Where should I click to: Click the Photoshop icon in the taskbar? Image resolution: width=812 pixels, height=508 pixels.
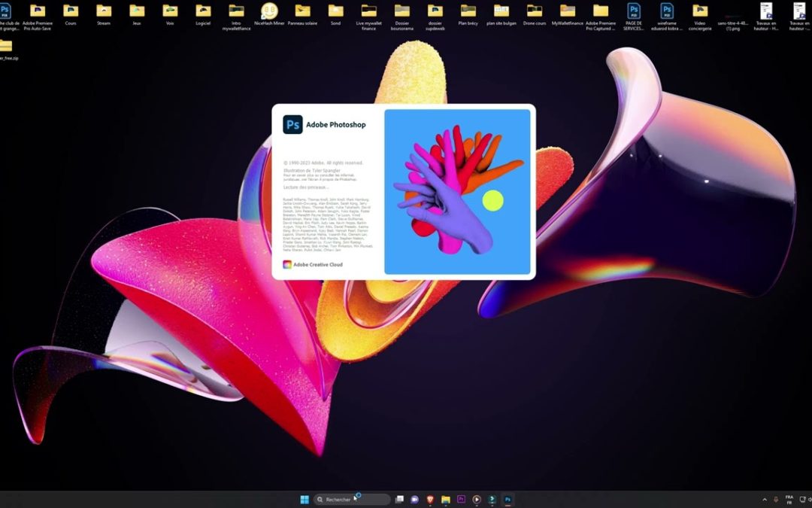pyautogui.click(x=507, y=499)
